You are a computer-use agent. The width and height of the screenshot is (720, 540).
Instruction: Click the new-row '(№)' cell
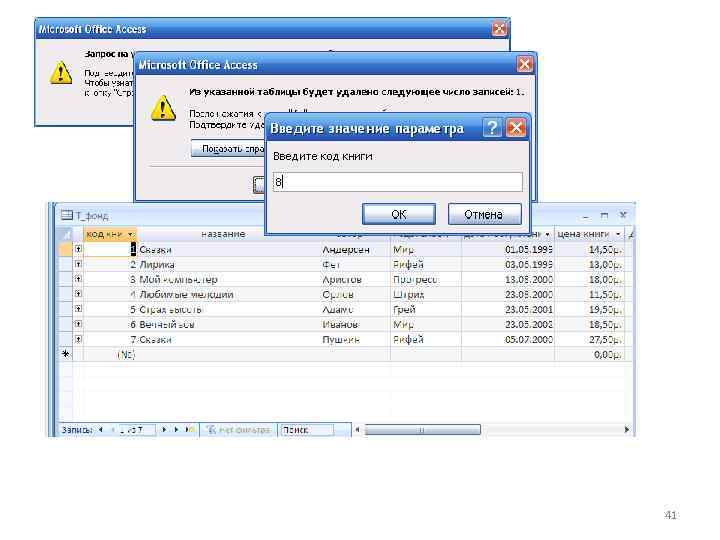(x=110, y=354)
